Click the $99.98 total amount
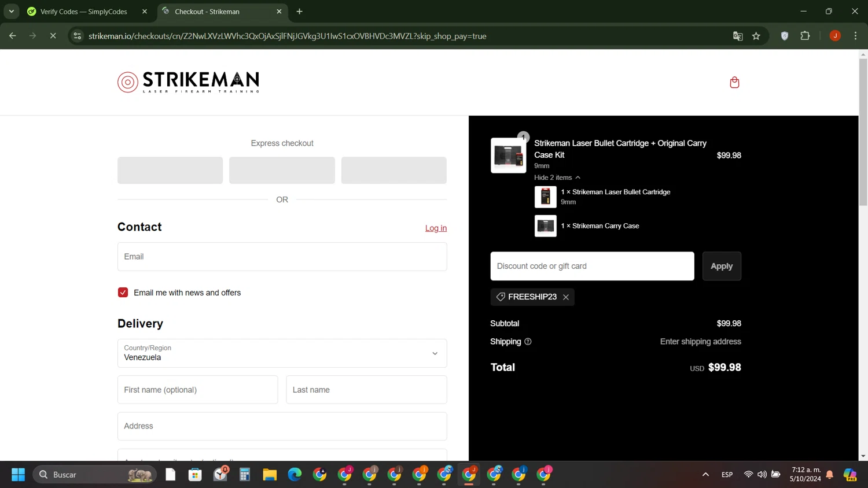868x488 pixels. point(724,368)
